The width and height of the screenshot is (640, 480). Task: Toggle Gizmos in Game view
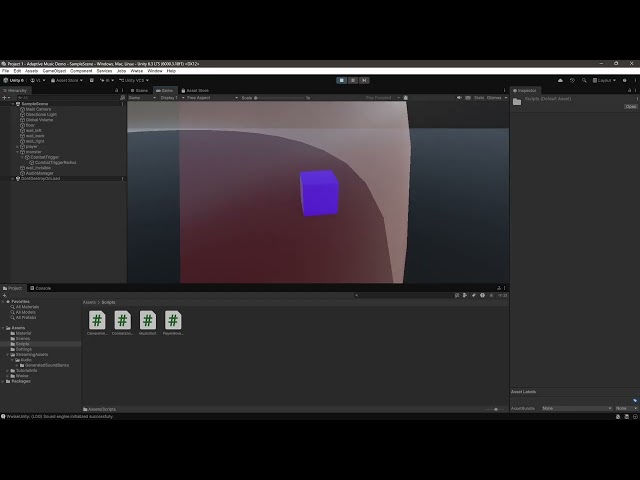494,98
